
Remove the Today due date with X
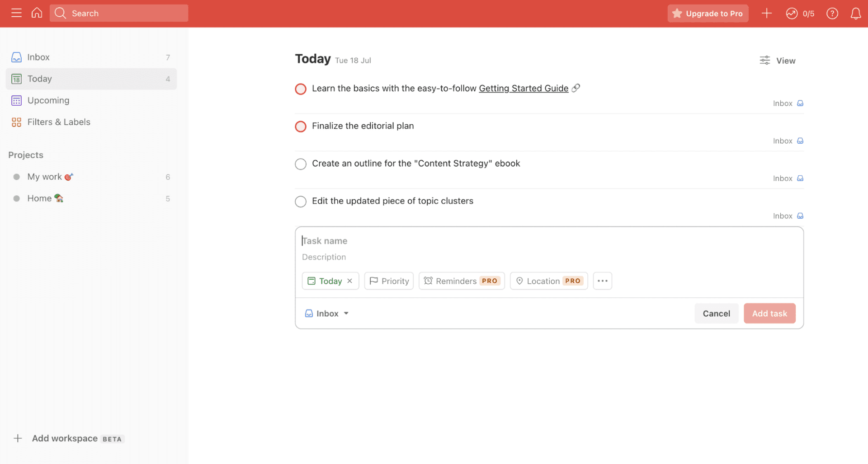(x=350, y=281)
